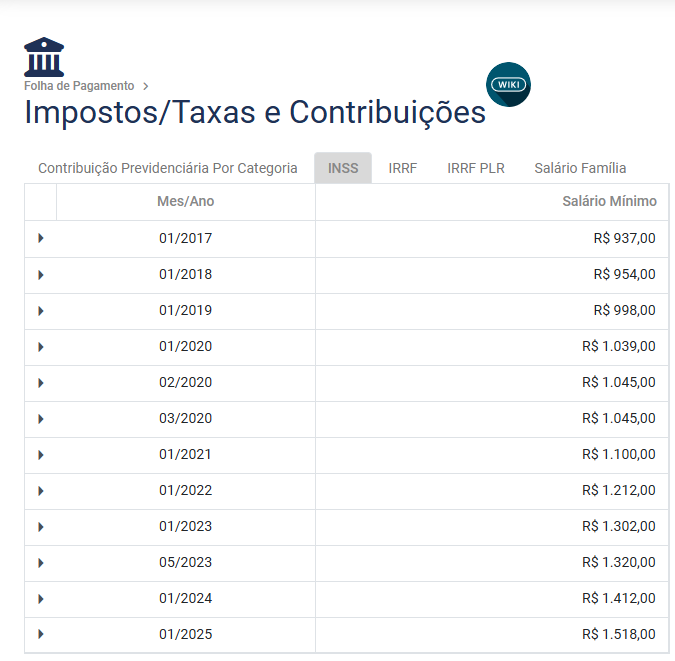The image size is (675, 661).
Task: Select the R$ 1.412,00 salary cell
Action: (x=618, y=598)
